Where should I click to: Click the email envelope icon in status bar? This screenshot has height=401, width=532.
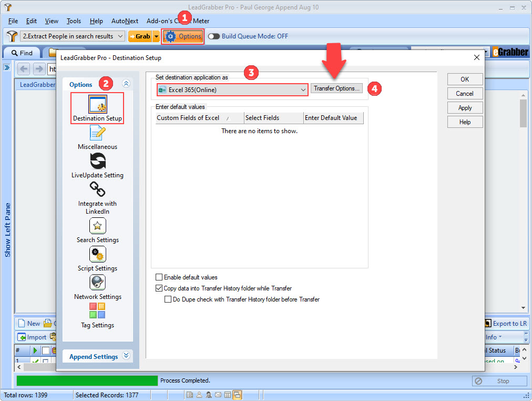218,394
